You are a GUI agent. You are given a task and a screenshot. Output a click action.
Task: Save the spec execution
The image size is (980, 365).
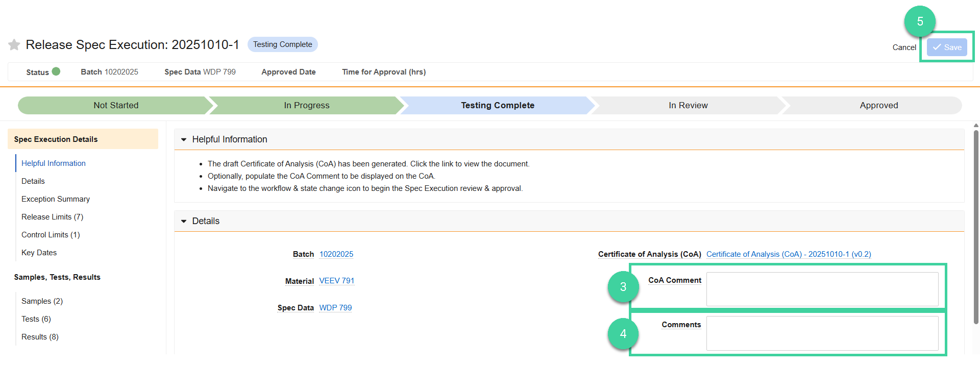[x=947, y=47]
